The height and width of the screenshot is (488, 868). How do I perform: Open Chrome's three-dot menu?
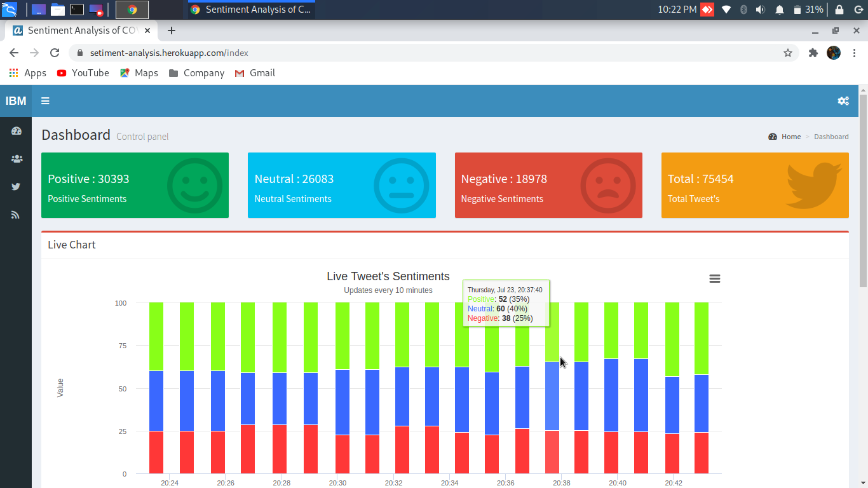coord(855,53)
